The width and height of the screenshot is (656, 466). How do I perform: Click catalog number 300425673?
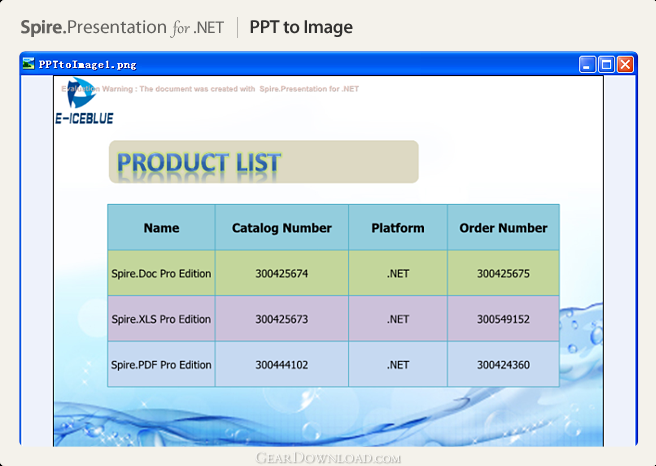coord(282,319)
